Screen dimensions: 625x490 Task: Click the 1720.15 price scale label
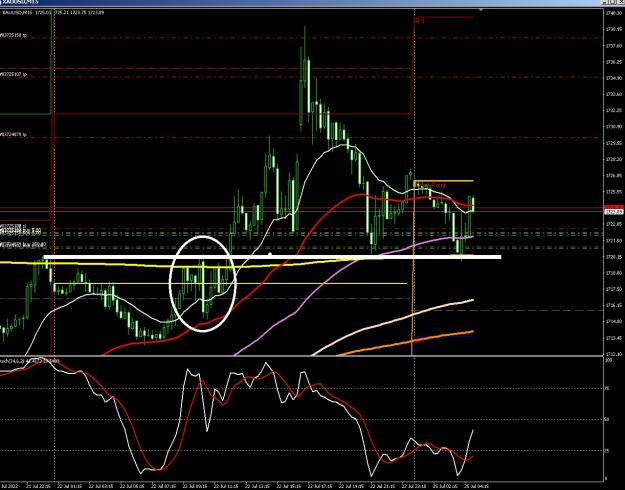[613, 257]
